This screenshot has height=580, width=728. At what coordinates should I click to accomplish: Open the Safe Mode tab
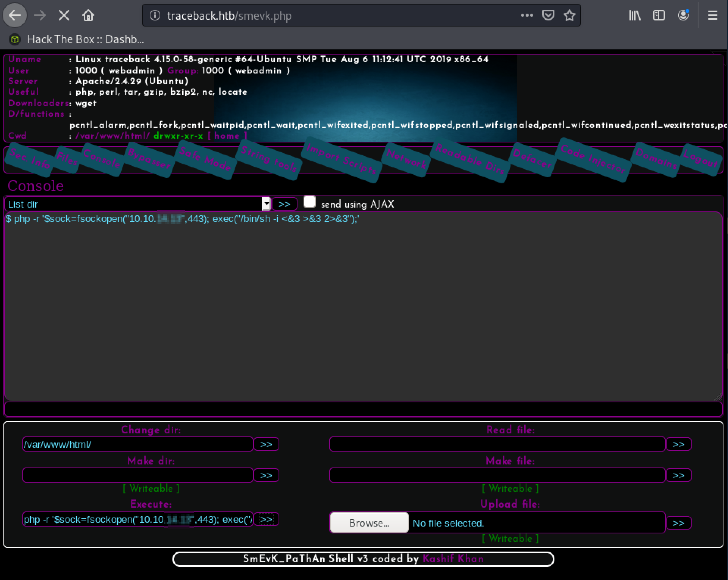[205, 159]
